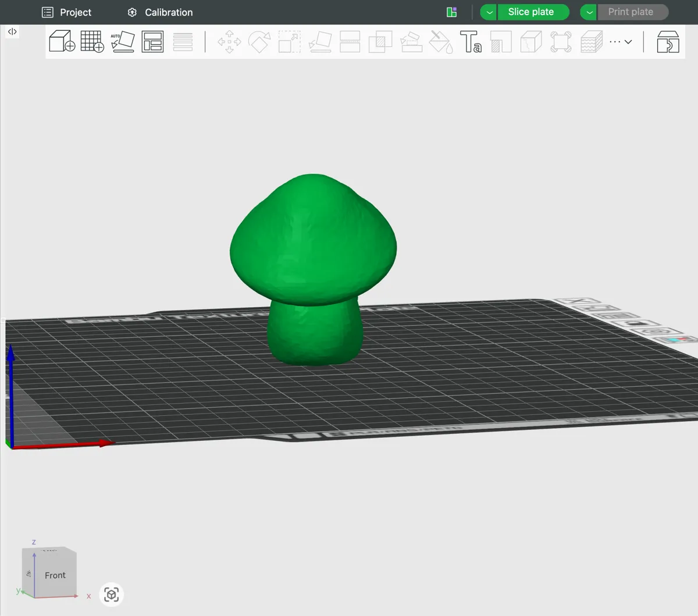The image size is (698, 616).
Task: Select the color painting bucket tool
Action: [440, 41]
